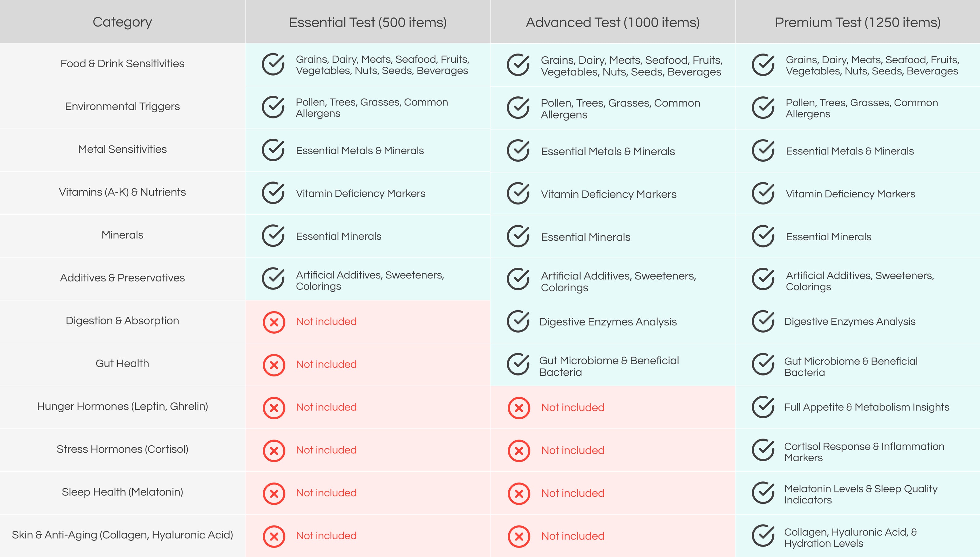Click Not included text in Essential Gut Health

(326, 364)
